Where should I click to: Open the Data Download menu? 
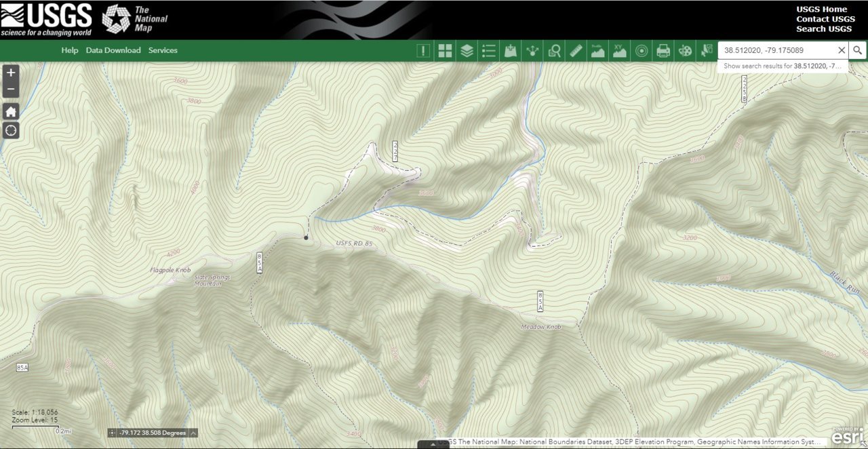tap(113, 50)
